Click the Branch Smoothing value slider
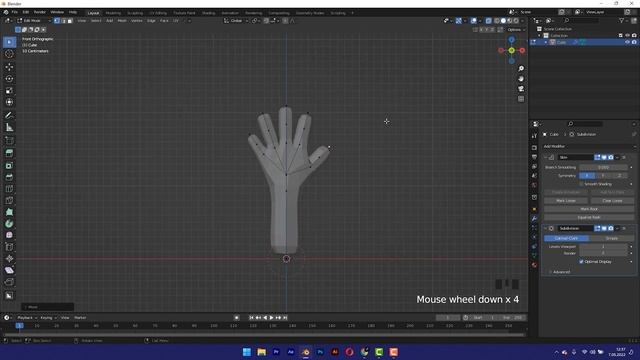Screen dimensions: 640x360 click(603, 167)
